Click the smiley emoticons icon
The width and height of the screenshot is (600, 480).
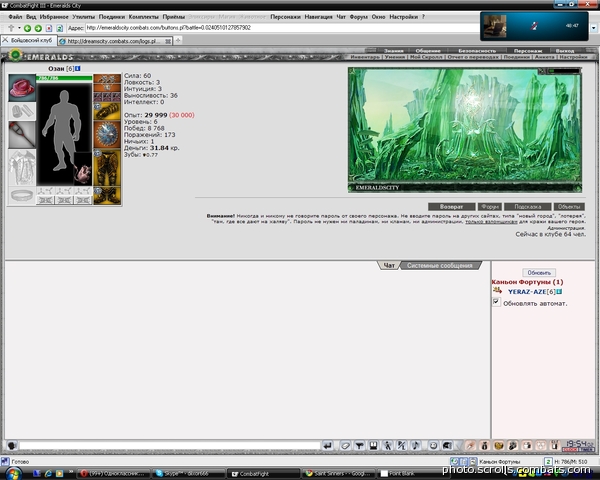point(433,446)
